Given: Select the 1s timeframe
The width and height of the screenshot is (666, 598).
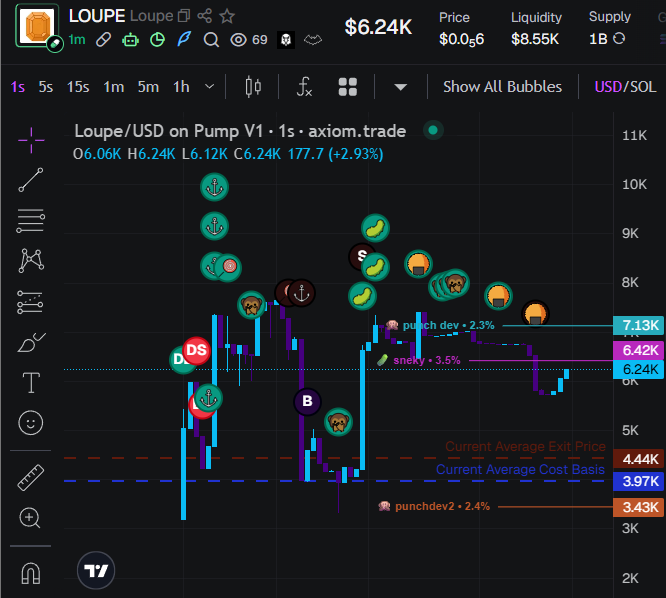Looking at the screenshot, I should click(x=18, y=87).
